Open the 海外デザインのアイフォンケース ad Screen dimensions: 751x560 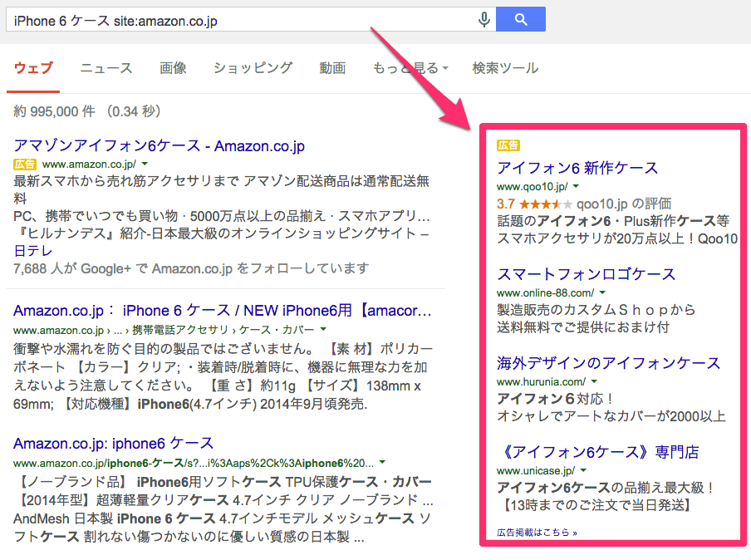click(x=608, y=363)
